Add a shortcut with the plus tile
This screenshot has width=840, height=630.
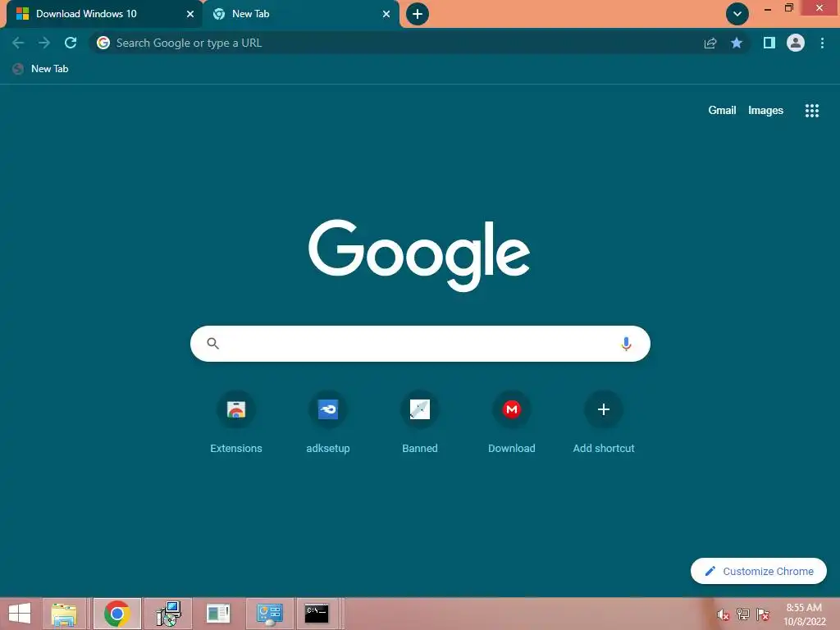coord(604,423)
